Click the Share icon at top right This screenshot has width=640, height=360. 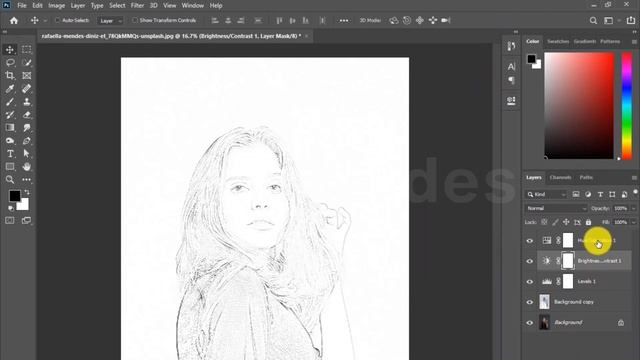coord(631,20)
